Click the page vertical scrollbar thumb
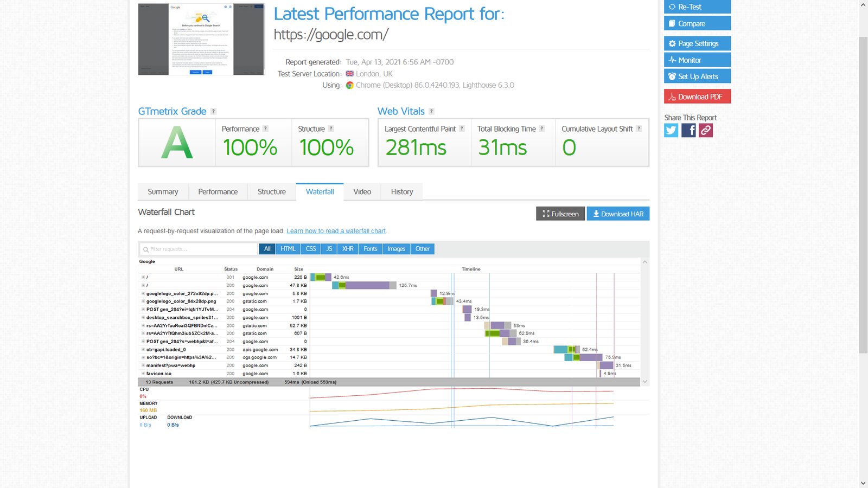 coord(863,195)
